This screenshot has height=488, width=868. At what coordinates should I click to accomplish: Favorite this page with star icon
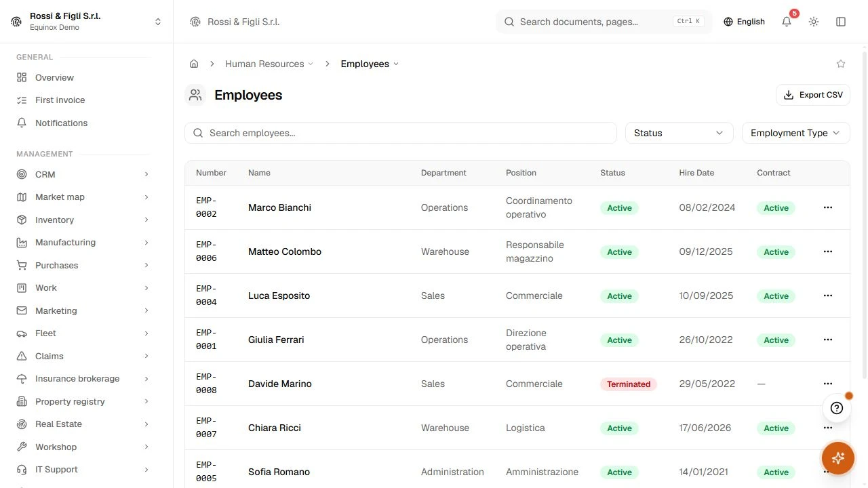click(841, 64)
